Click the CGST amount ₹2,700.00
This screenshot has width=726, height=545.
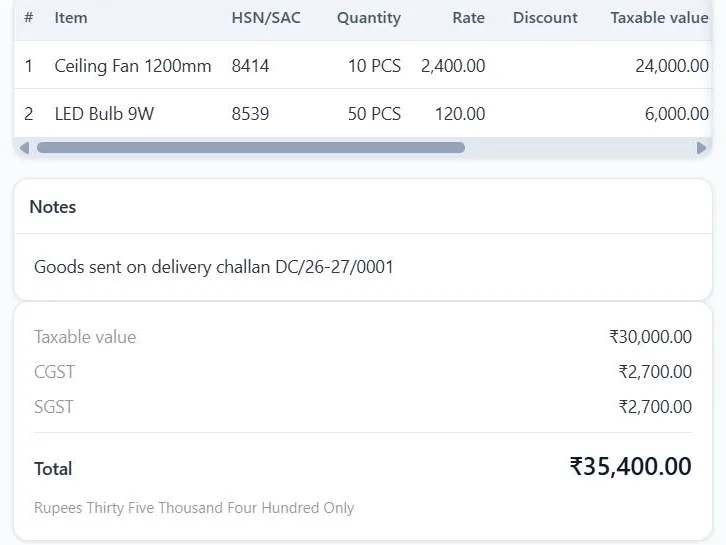coord(655,371)
